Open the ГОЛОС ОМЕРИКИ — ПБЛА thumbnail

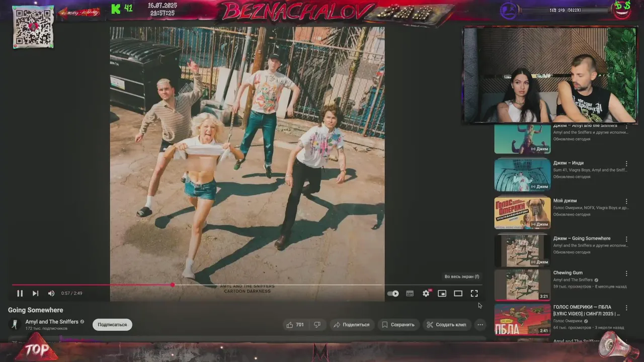[x=522, y=319]
